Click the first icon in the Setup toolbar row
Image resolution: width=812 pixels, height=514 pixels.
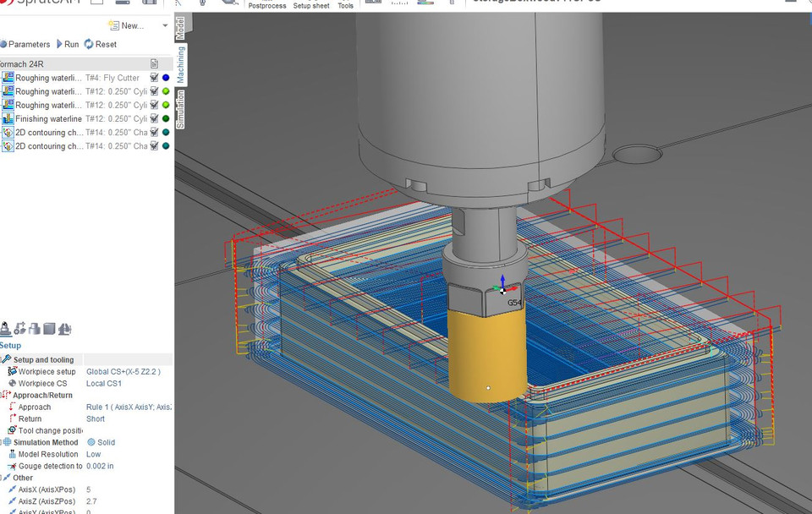point(4,329)
